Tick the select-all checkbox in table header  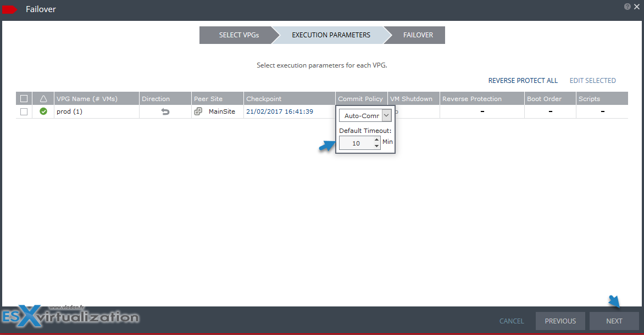(24, 99)
